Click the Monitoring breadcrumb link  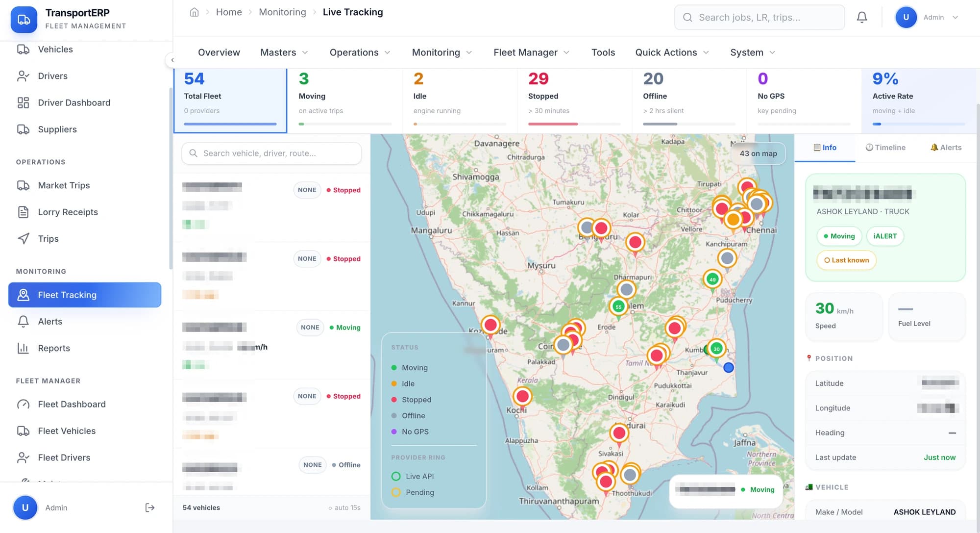pos(282,12)
